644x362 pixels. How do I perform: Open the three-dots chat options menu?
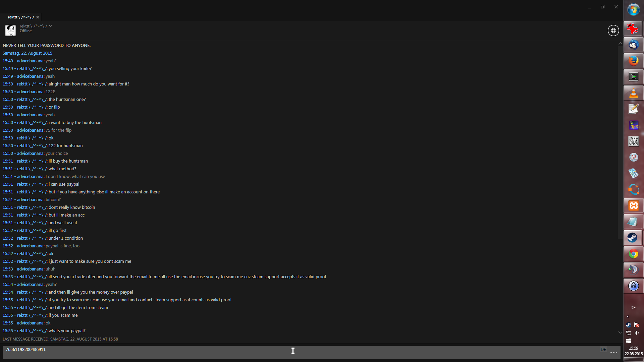[x=613, y=353]
